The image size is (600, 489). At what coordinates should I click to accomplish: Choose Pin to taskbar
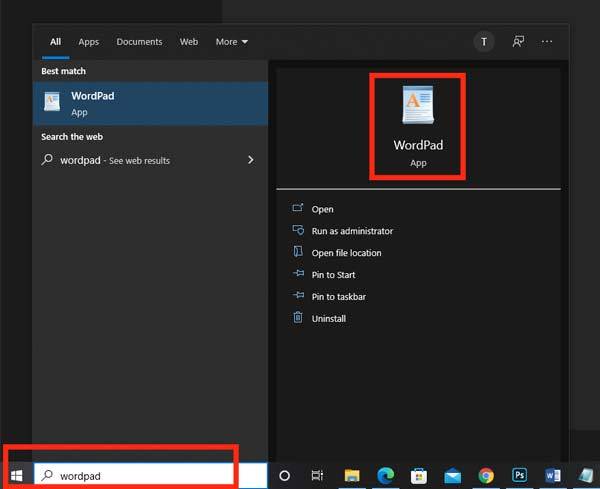[x=339, y=297]
